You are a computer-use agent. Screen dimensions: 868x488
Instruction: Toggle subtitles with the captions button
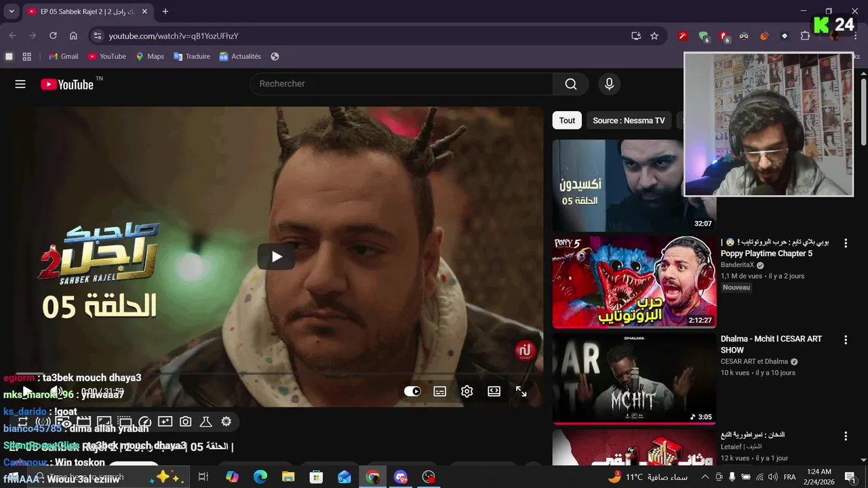(439, 391)
